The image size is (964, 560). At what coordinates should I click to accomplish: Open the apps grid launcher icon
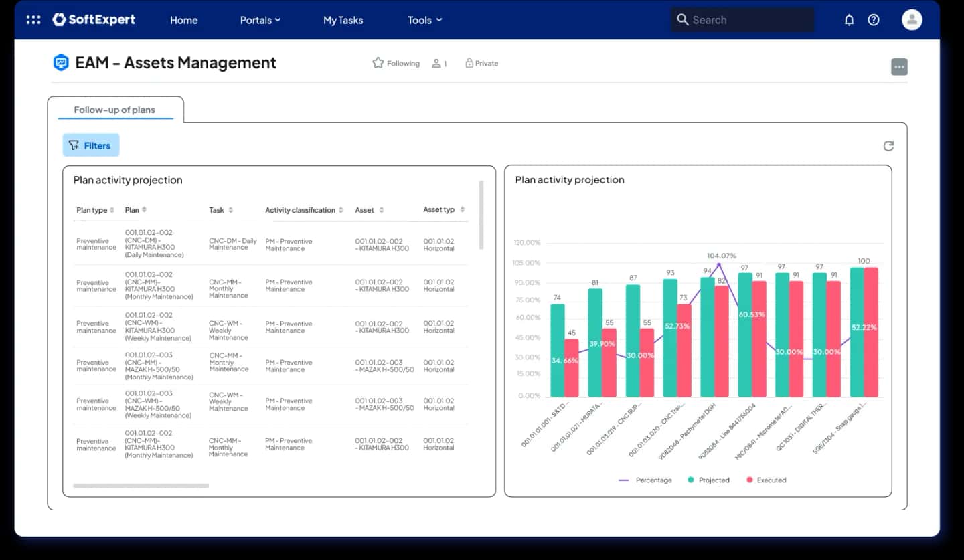33,20
